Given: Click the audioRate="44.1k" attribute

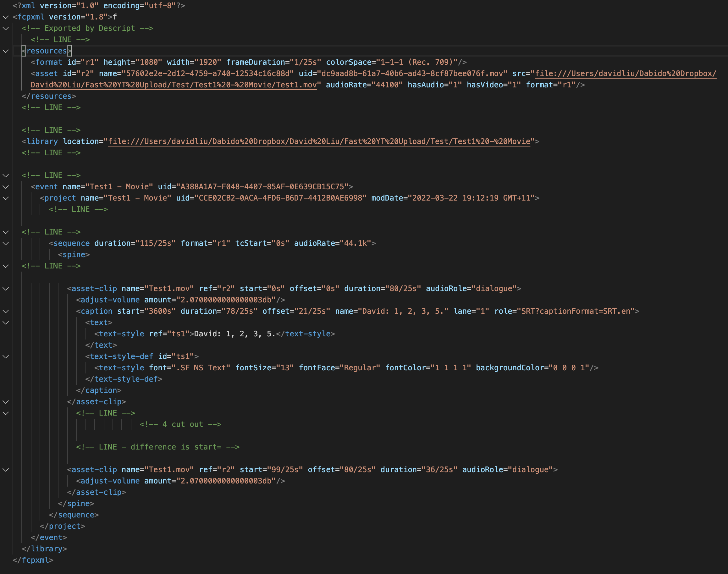Looking at the screenshot, I should pos(332,243).
